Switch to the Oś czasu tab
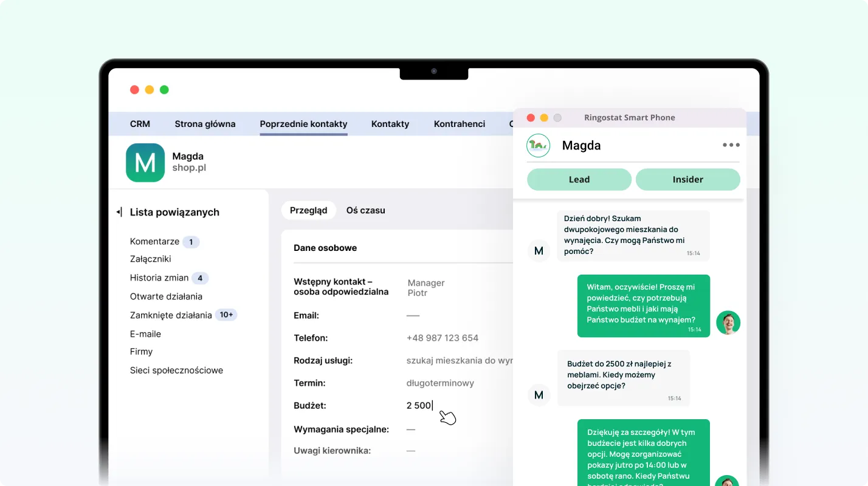The height and width of the screenshot is (486, 868). 365,210
